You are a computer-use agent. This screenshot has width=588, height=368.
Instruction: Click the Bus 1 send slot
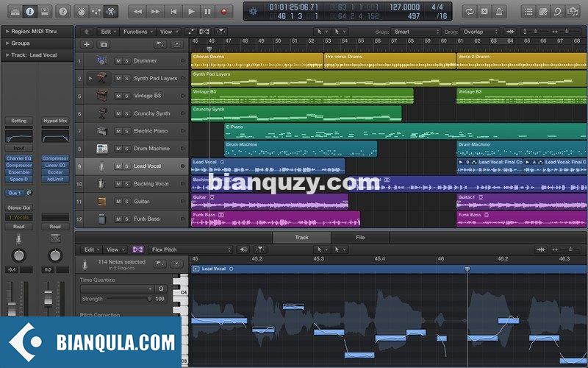15,193
